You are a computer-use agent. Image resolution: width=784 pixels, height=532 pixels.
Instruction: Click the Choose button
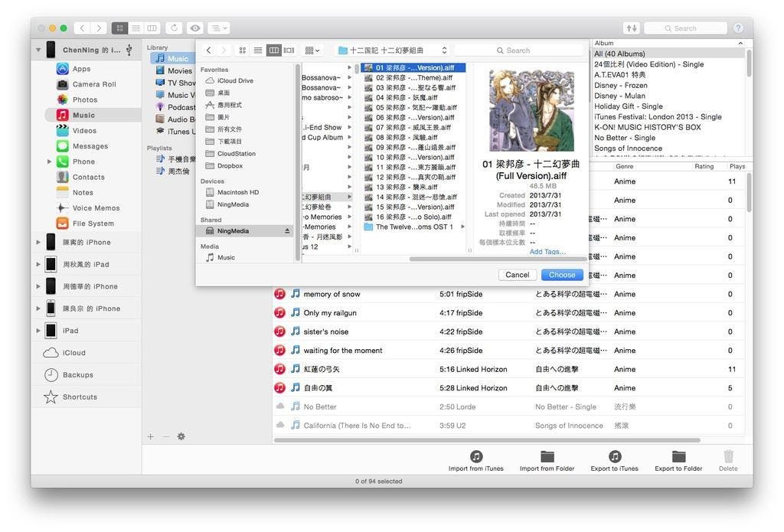tap(562, 275)
